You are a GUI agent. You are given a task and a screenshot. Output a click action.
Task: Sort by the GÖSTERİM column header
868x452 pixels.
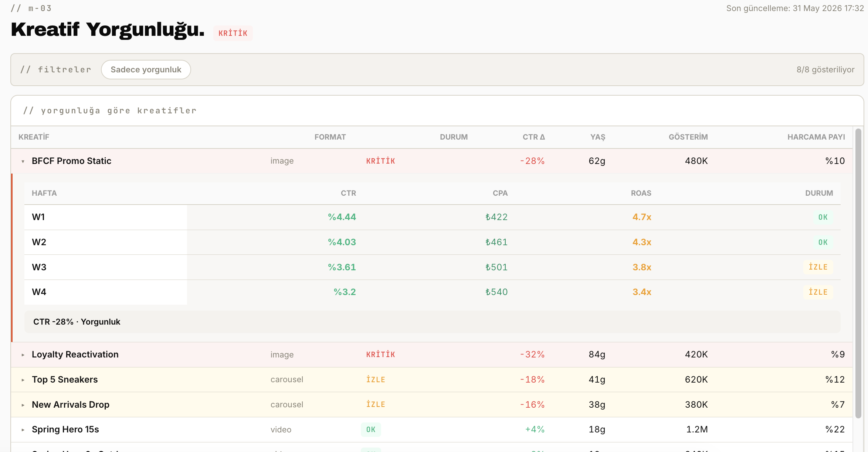click(x=688, y=137)
